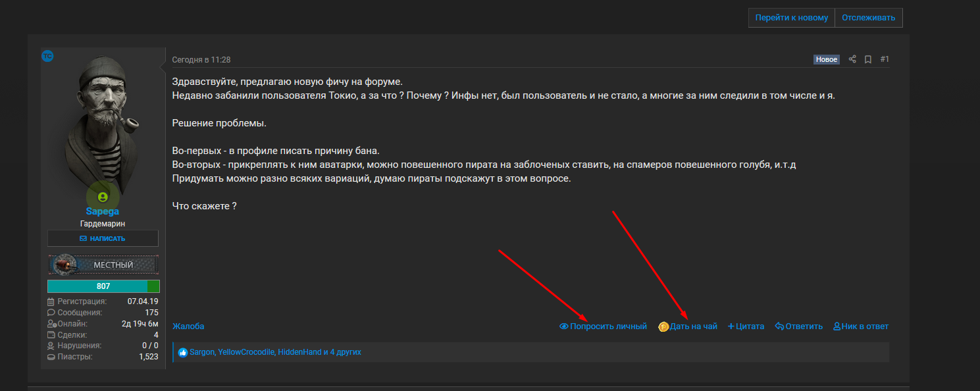The height and width of the screenshot is (391, 980).
Task: Click the green online status icon on avatar
Action: pos(103,197)
